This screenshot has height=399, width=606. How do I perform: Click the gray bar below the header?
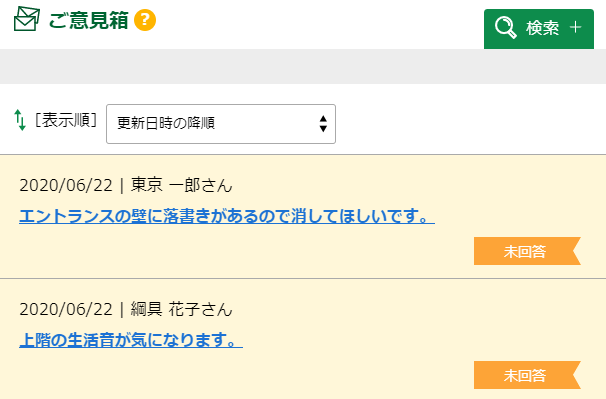(303, 66)
